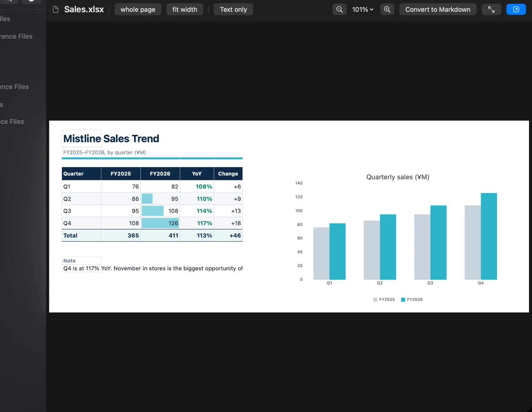Click the 365 FY2025 total cell

point(121,236)
